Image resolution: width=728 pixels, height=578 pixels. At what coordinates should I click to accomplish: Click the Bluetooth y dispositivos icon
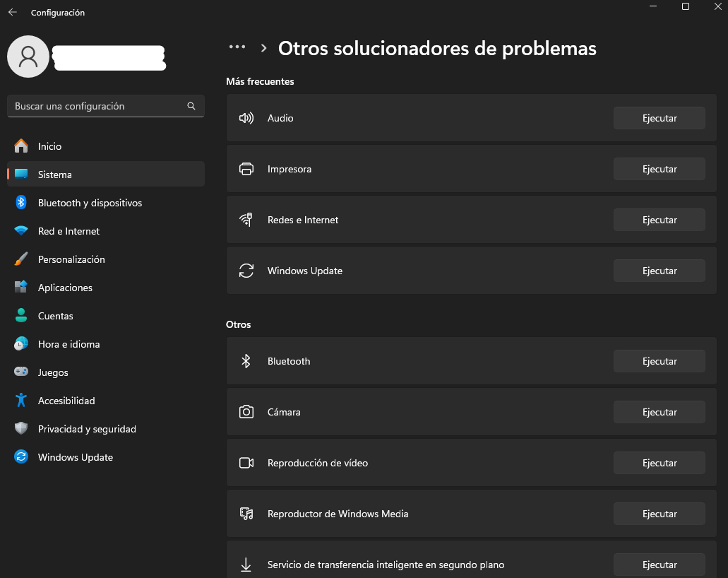21,203
